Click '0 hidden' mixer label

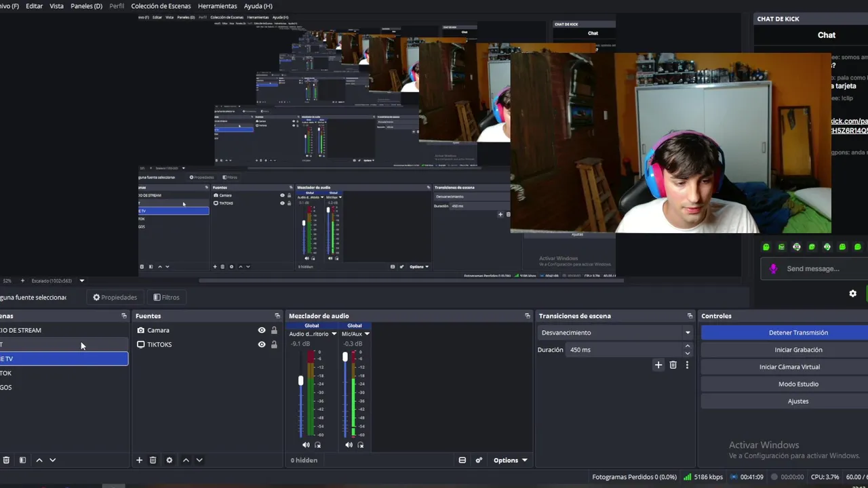click(304, 460)
